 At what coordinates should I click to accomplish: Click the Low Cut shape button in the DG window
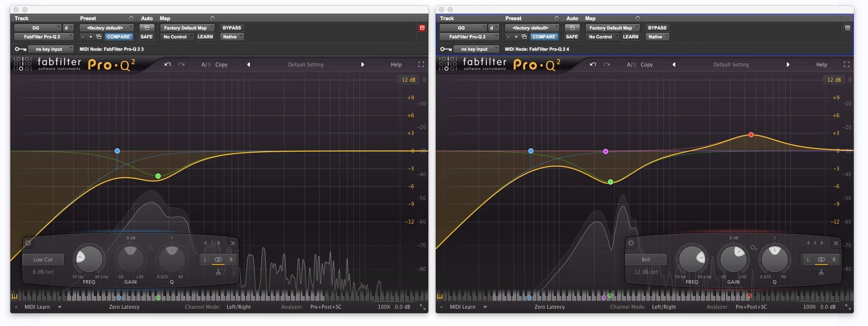pos(43,260)
